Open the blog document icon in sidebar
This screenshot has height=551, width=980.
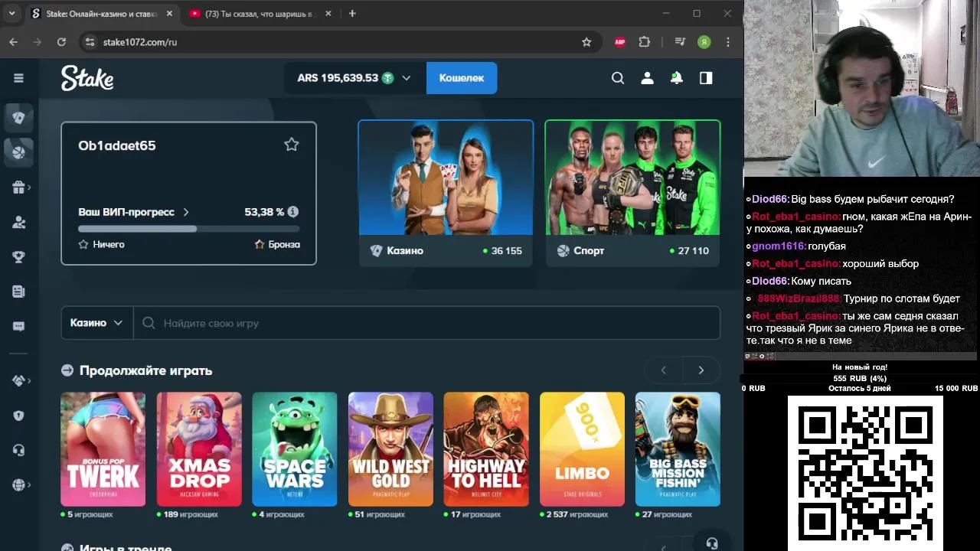click(18, 292)
